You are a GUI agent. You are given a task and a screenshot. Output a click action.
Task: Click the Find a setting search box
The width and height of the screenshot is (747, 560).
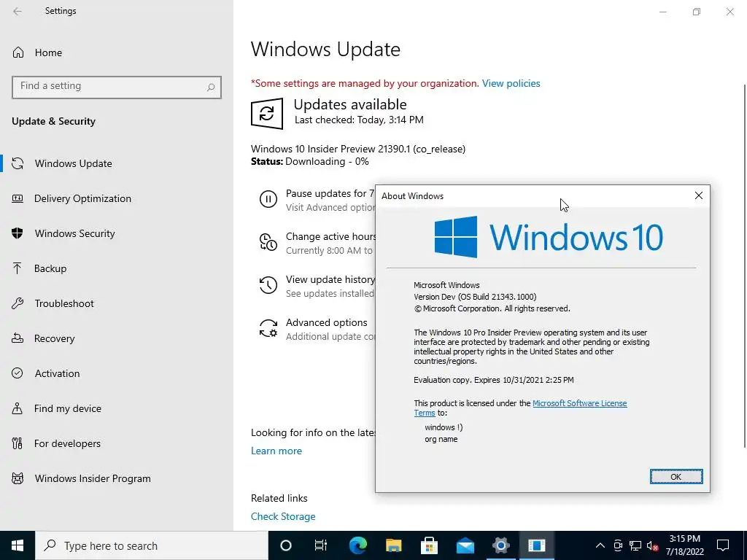click(x=116, y=87)
